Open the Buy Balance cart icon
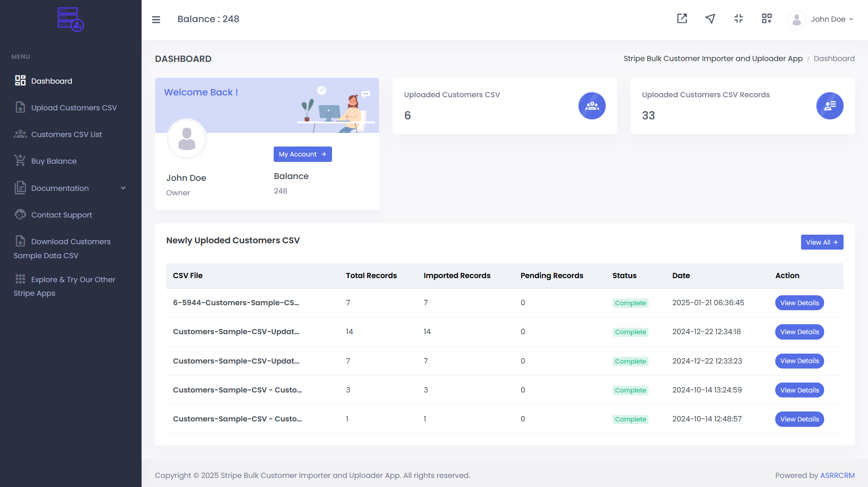This screenshot has height=487, width=868. pos(20,161)
